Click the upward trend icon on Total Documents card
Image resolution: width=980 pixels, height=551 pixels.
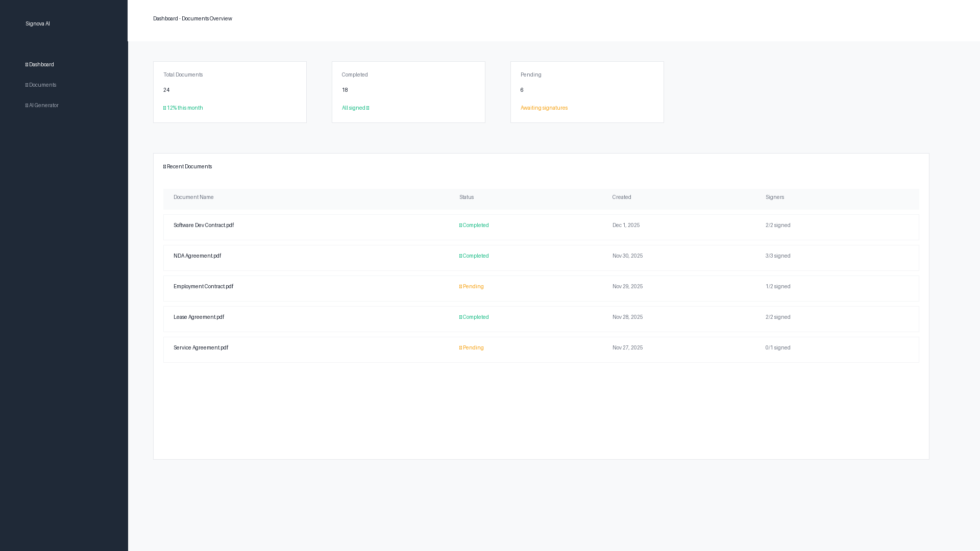(165, 108)
